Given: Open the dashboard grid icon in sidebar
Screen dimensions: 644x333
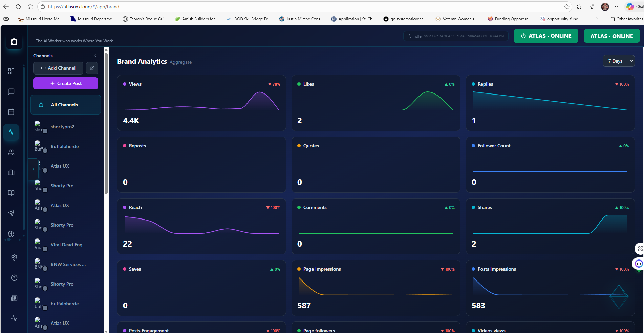Looking at the screenshot, I should (x=11, y=71).
